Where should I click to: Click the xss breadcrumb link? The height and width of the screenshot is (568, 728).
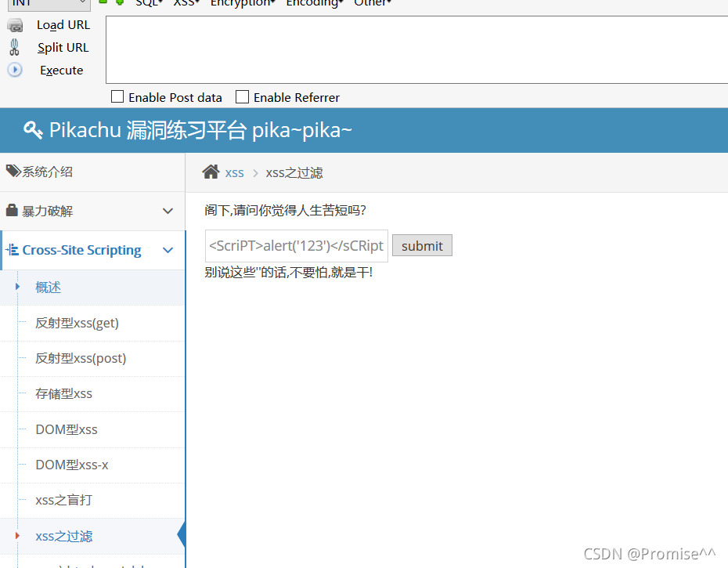pyautogui.click(x=235, y=173)
